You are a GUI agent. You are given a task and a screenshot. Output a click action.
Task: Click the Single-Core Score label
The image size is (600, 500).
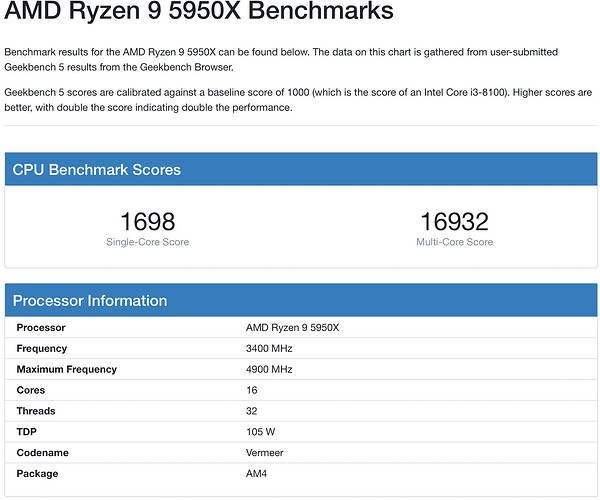pyautogui.click(x=148, y=242)
